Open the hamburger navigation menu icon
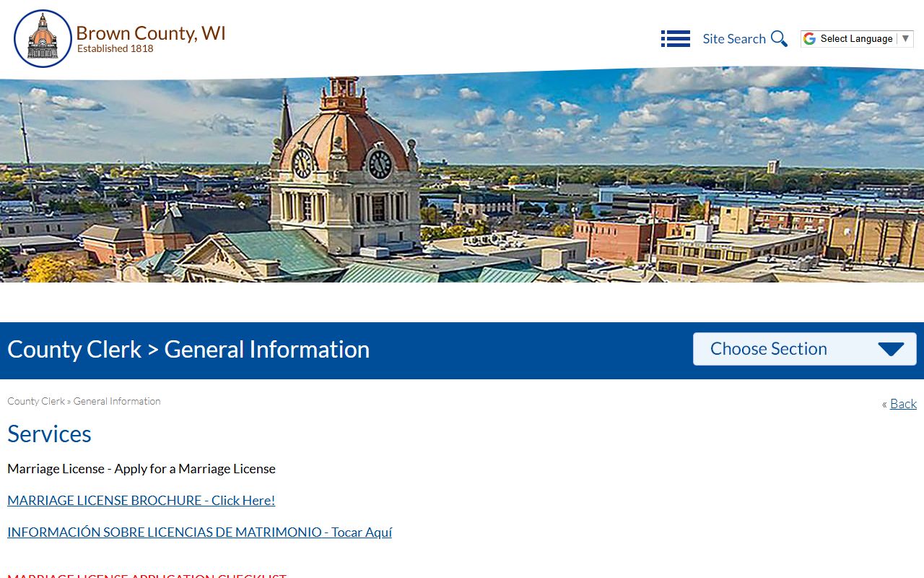924x578 pixels. 676,39
